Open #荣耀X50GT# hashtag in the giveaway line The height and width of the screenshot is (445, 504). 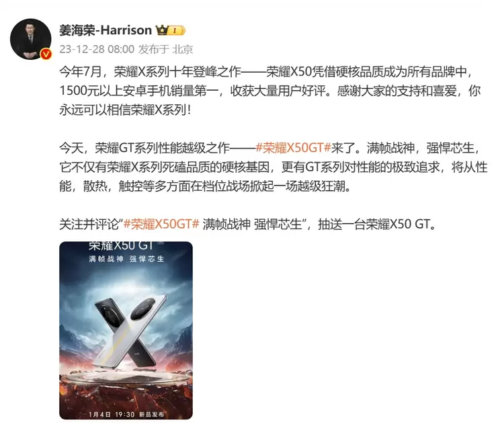[161, 224]
